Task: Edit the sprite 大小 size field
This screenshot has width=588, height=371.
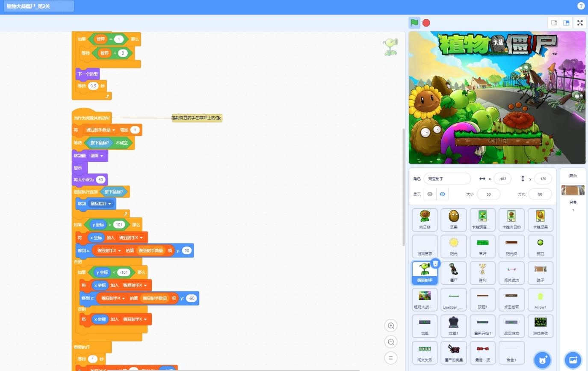Action: point(488,194)
